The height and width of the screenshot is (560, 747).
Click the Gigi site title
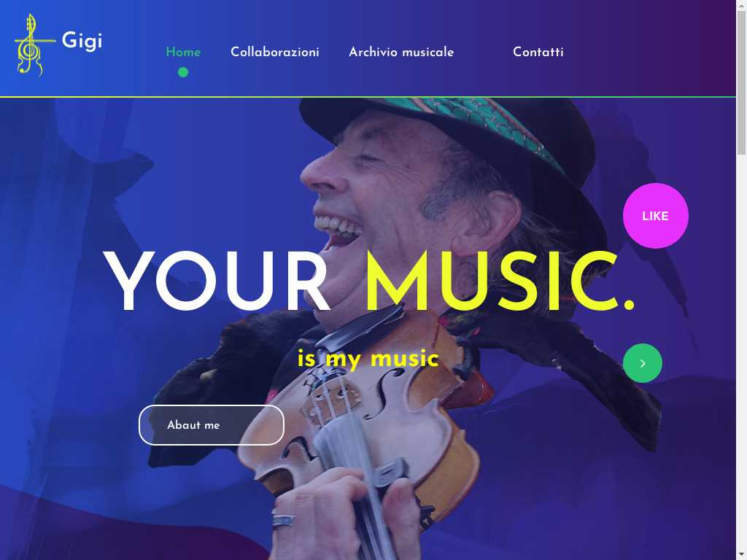(x=82, y=41)
